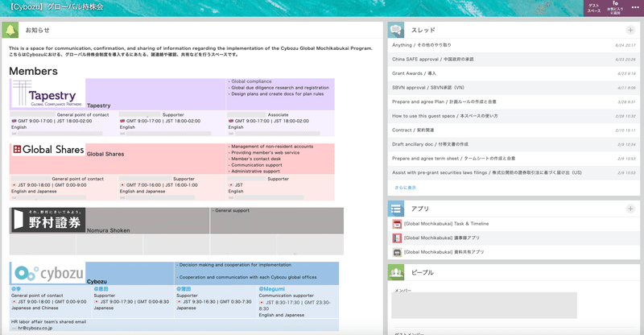Click the 議事録アプリ notebook icon
The height and width of the screenshot is (335, 644).
point(397,238)
